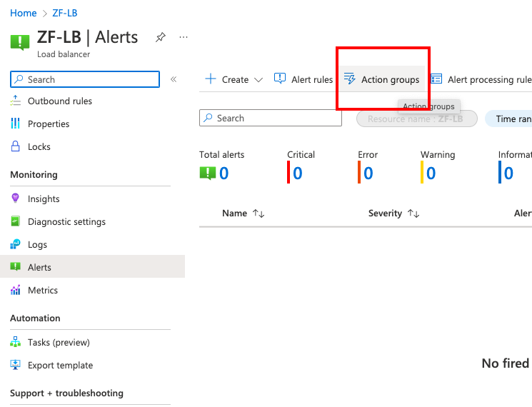Click the plus icon beside Create
This screenshot has height=407, width=532.
[x=211, y=79]
